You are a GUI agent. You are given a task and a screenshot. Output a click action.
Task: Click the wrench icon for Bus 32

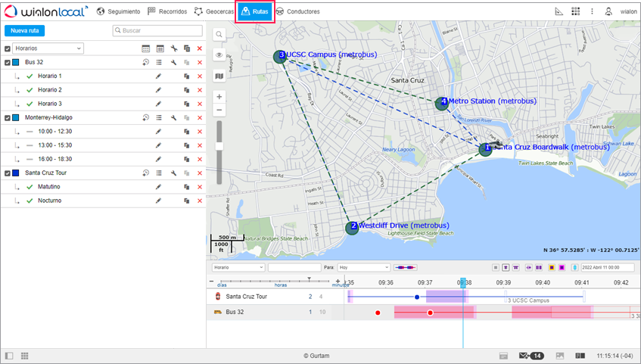(x=173, y=63)
